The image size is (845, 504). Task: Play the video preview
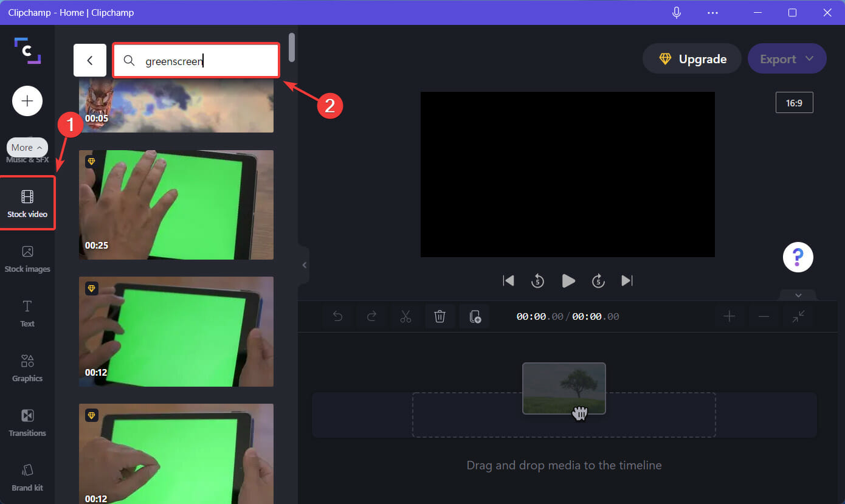click(568, 280)
